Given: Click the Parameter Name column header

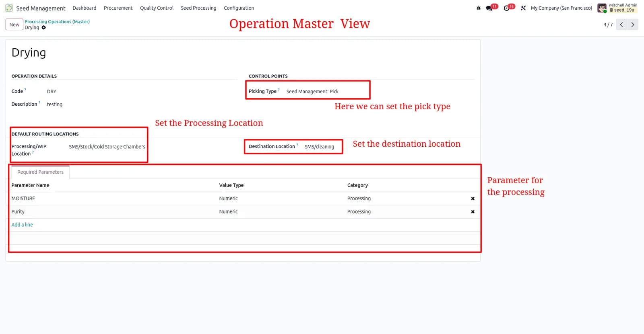Looking at the screenshot, I should tap(30, 185).
